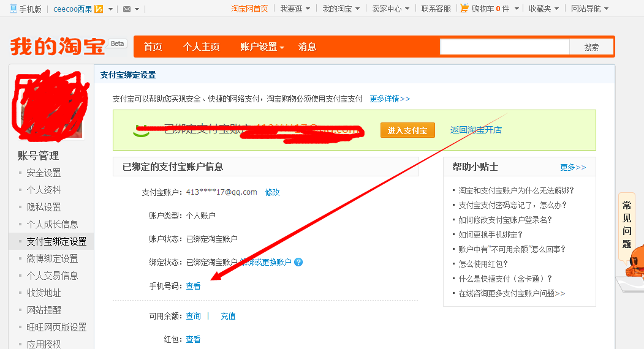Select 微博绑定设置 in the sidebar

pos(52,258)
